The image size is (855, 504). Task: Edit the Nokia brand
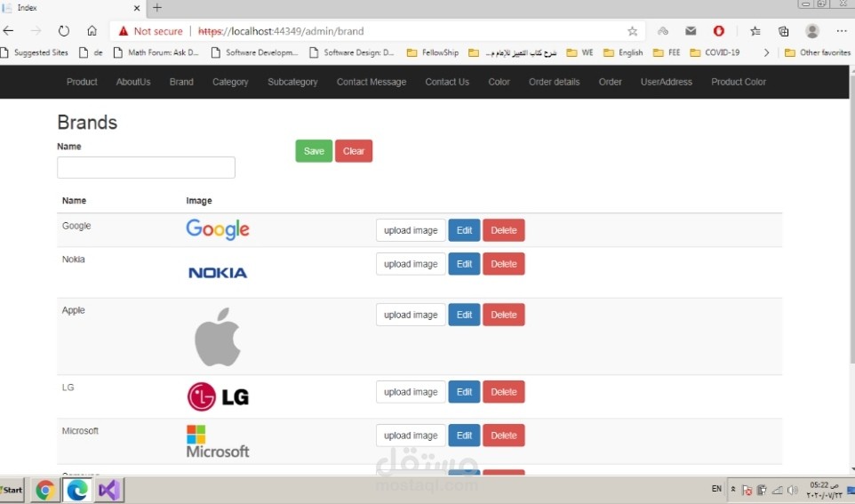[x=464, y=264]
